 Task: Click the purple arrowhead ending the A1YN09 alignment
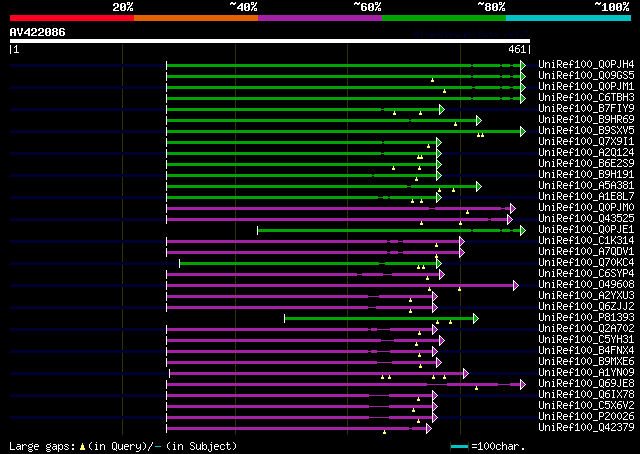(x=466, y=374)
